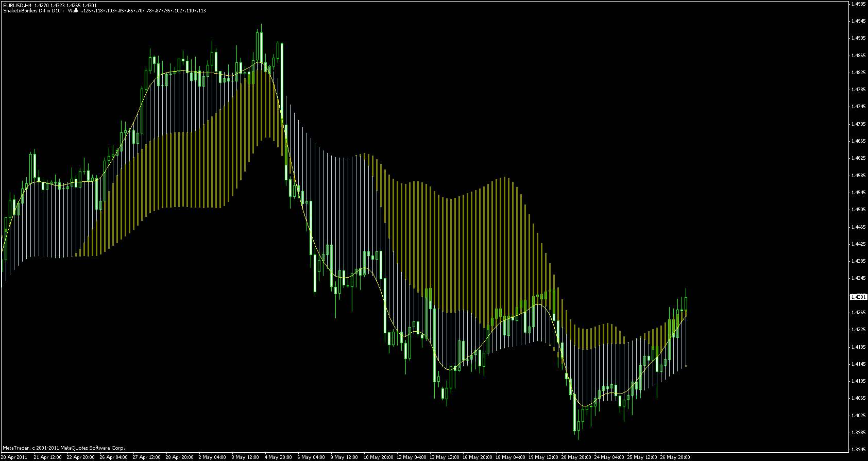Click the 1.4265 price scale label
The image size is (868, 461).
[x=858, y=313]
